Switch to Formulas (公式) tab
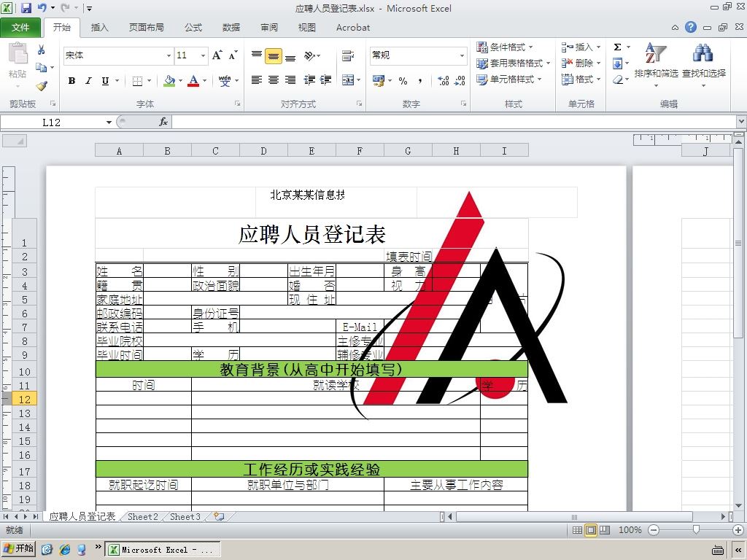747x560 pixels. pyautogui.click(x=193, y=28)
